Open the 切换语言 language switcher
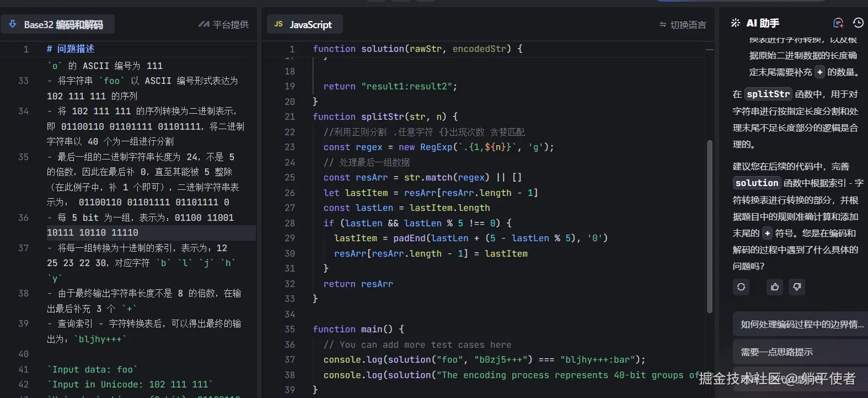868x398 pixels. [682, 25]
